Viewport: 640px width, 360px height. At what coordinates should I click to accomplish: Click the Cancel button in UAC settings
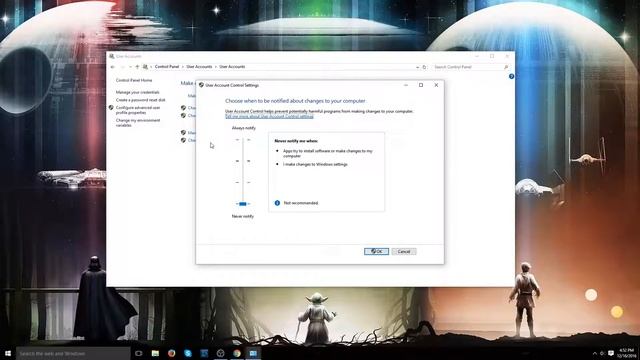click(x=404, y=251)
